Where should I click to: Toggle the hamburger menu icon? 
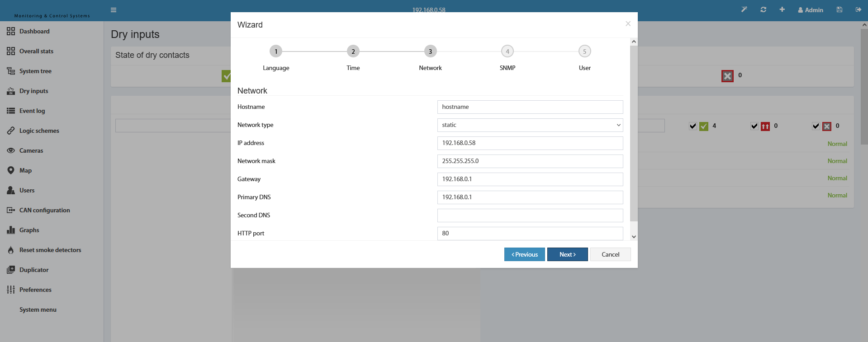tap(114, 10)
